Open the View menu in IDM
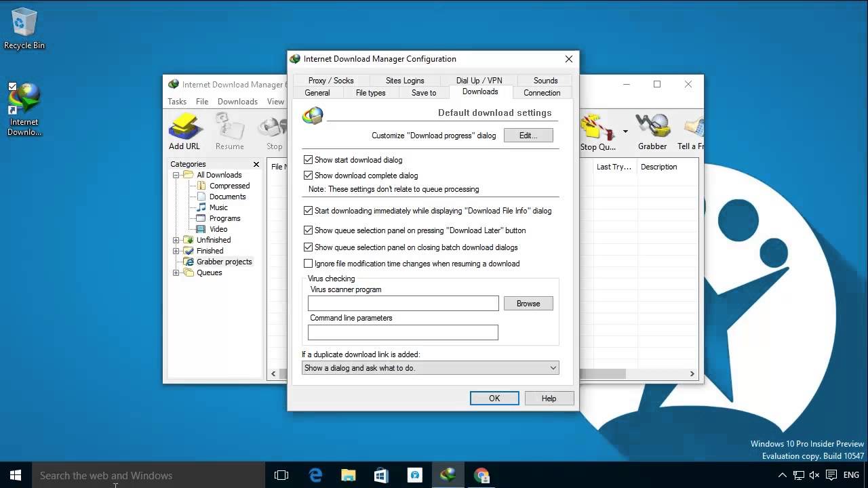 (275, 102)
